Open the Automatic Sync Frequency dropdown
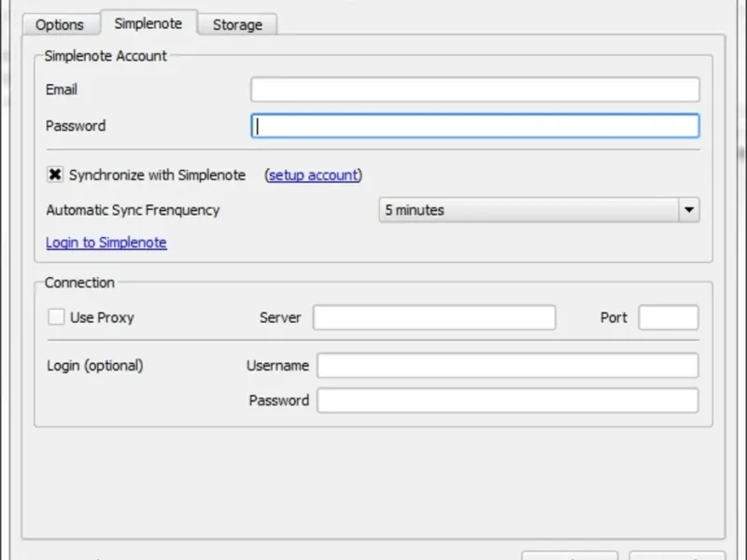Image resolution: width=747 pixels, height=560 pixels. tap(540, 210)
